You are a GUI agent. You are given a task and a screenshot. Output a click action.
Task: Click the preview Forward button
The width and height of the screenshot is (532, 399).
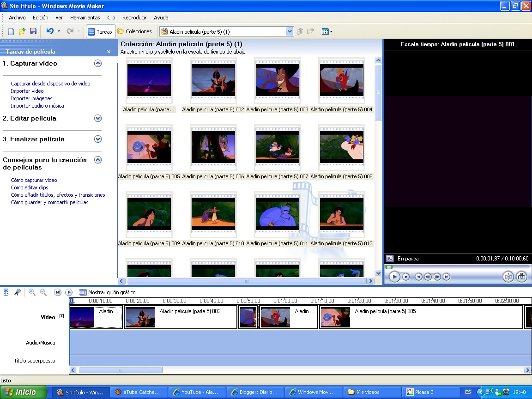coord(447,277)
